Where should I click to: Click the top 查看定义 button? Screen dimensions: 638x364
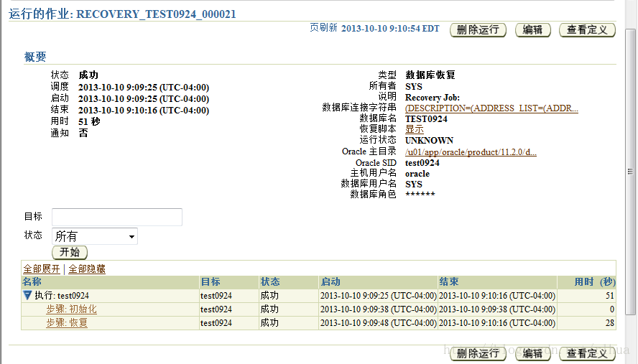pyautogui.click(x=587, y=29)
